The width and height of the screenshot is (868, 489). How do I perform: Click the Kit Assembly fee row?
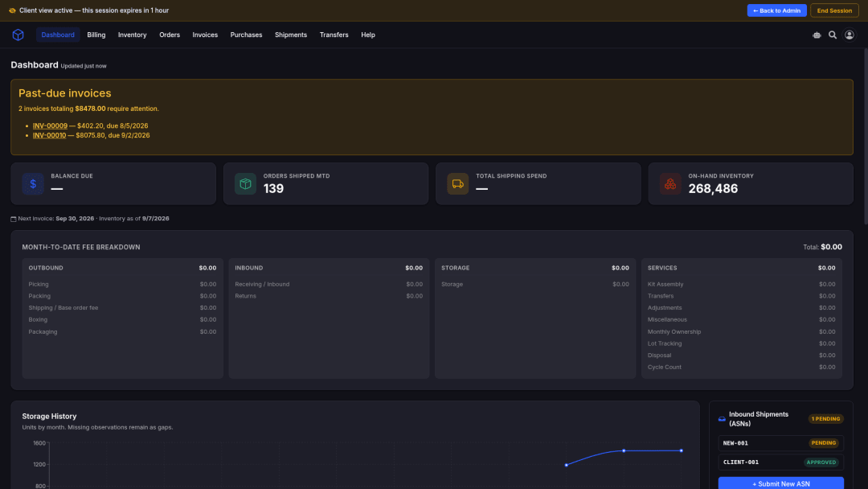(x=741, y=284)
